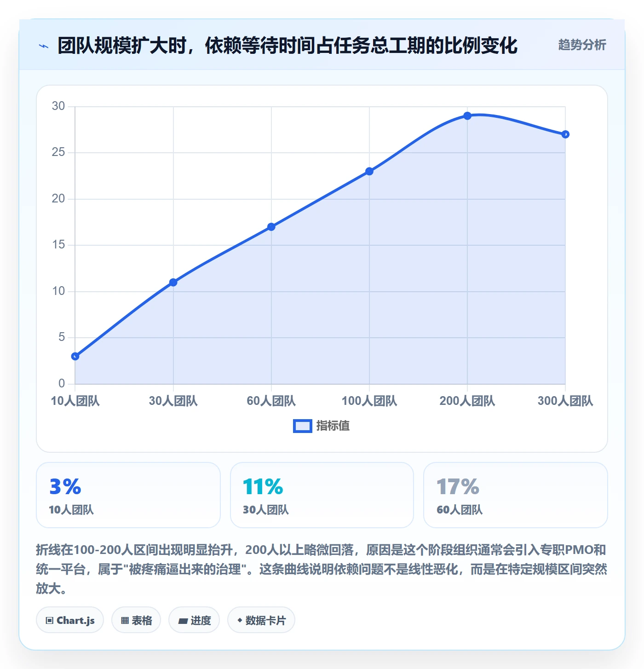Select the Chart.js tag
Image resolution: width=644 pixels, height=669 pixels.
click(x=70, y=620)
